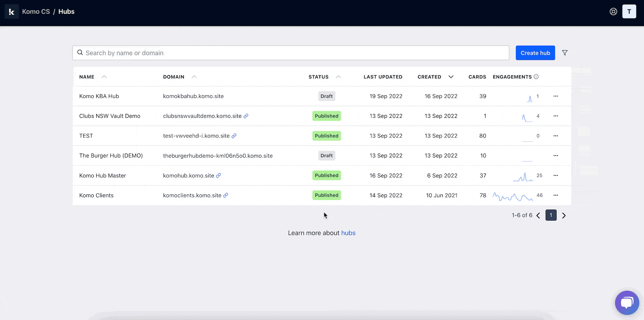Click Draft badge for Komo KBA Hub
This screenshot has height=320, width=644.
coord(327,96)
